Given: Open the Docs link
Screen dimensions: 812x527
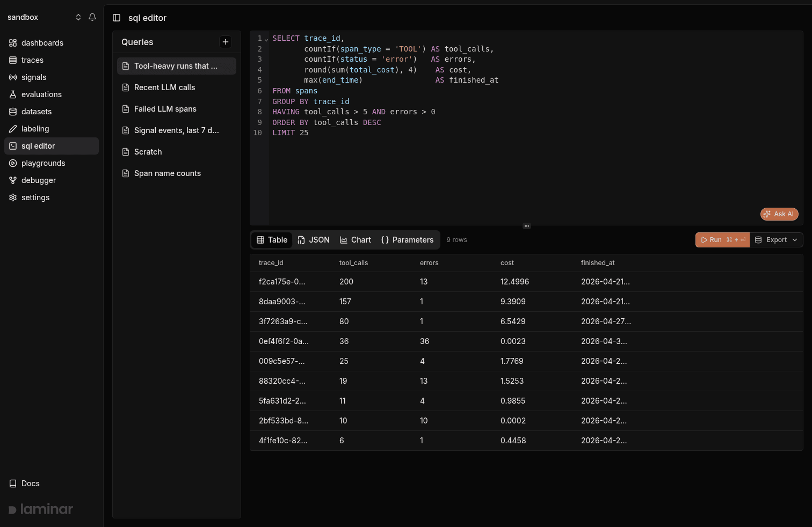Looking at the screenshot, I should 52,484.
